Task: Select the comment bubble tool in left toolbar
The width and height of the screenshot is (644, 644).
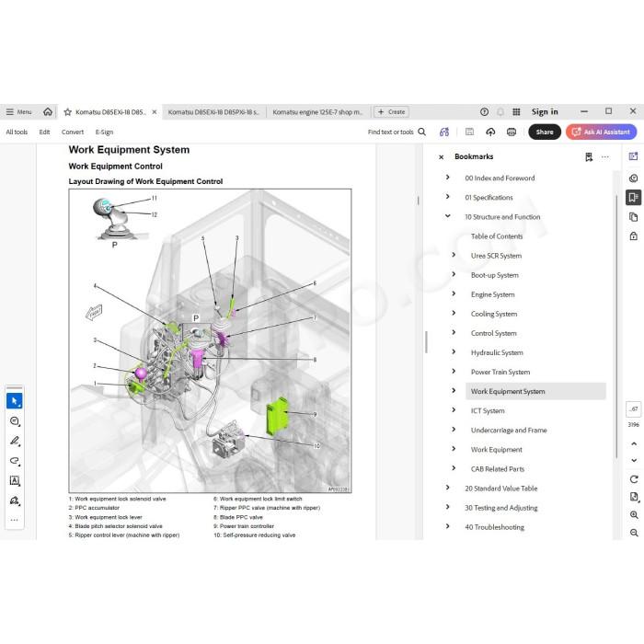Action: [x=15, y=421]
